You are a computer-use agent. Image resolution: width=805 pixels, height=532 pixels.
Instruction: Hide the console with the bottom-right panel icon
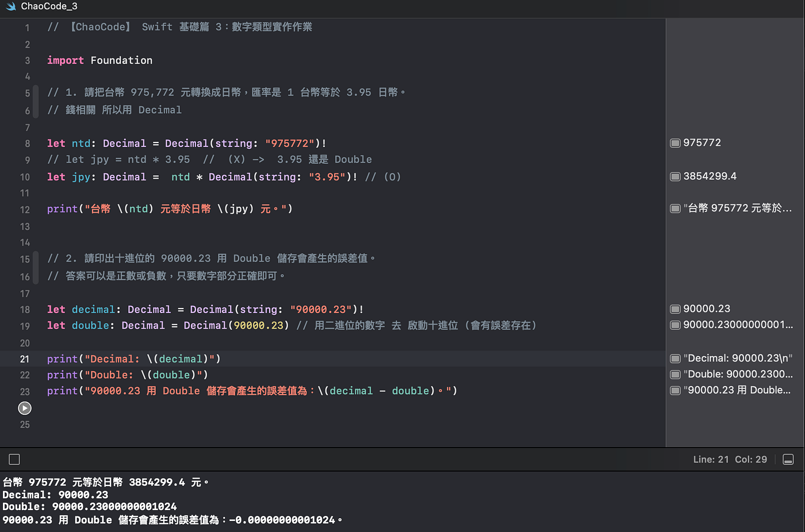[788, 460]
